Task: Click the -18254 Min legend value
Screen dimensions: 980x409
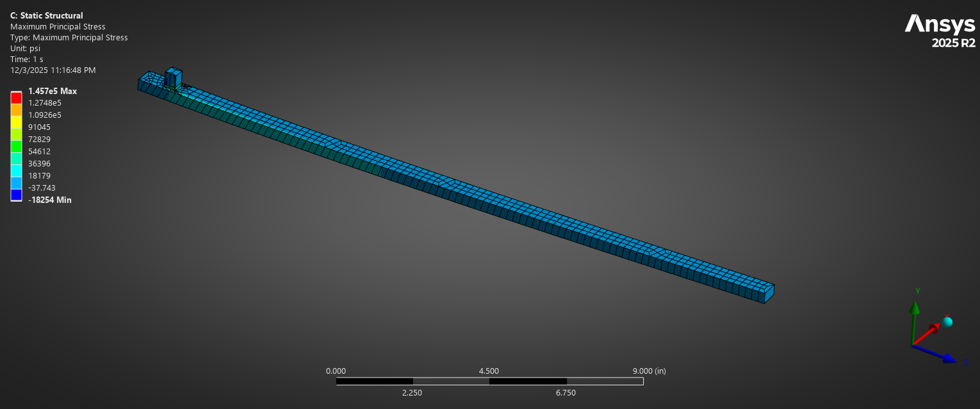Action: [x=49, y=200]
